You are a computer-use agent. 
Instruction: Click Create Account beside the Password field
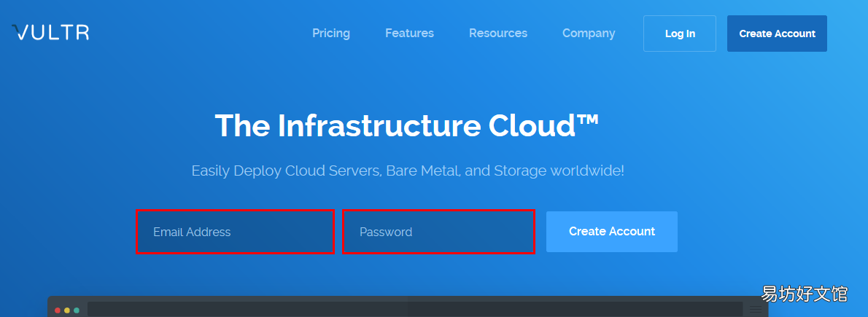612,232
